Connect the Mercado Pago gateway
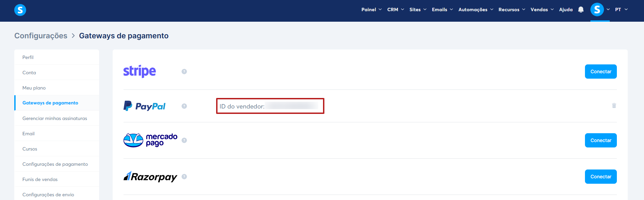This screenshot has height=200, width=644. [601, 140]
